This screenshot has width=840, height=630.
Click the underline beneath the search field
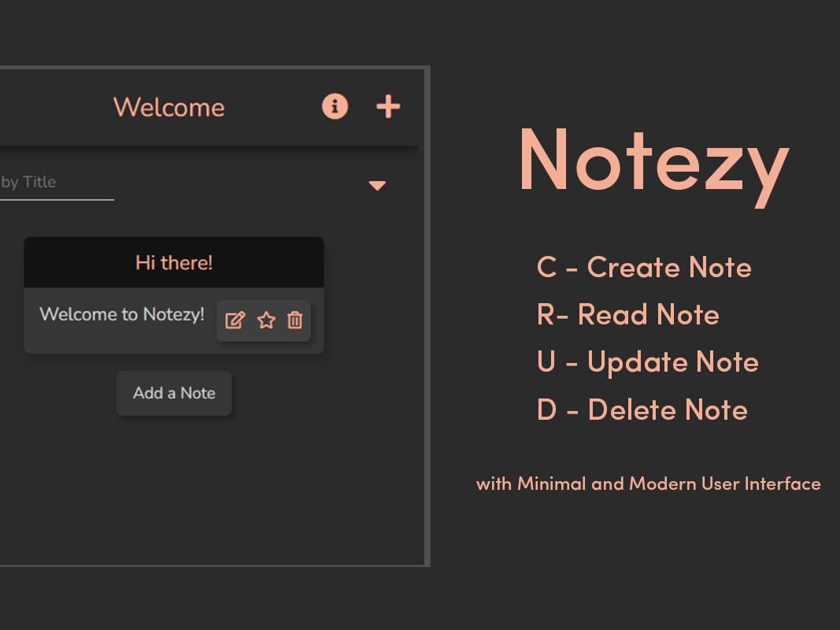55,199
